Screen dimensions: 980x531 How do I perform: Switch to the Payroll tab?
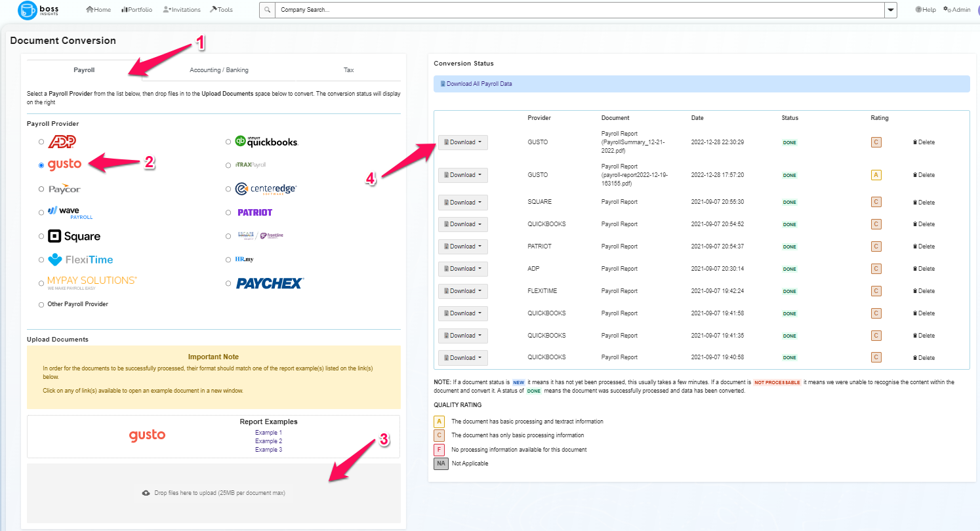[x=84, y=70]
